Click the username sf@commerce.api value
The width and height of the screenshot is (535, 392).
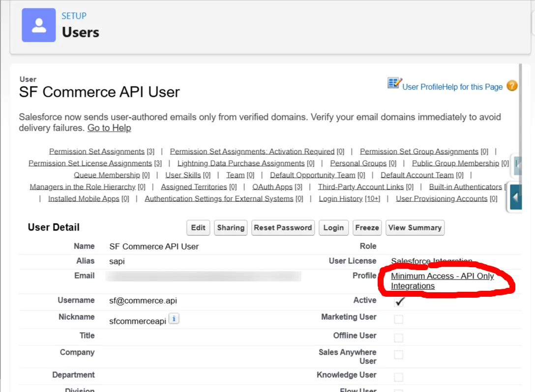143,301
